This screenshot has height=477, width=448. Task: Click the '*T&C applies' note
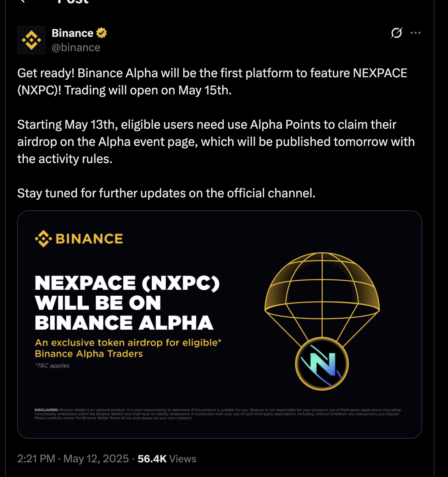coord(52,365)
